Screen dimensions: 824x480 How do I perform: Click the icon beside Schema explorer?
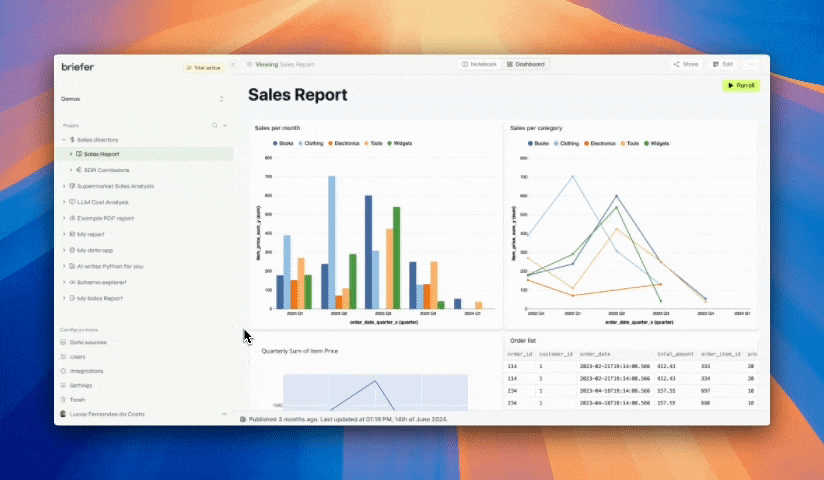[x=72, y=282]
